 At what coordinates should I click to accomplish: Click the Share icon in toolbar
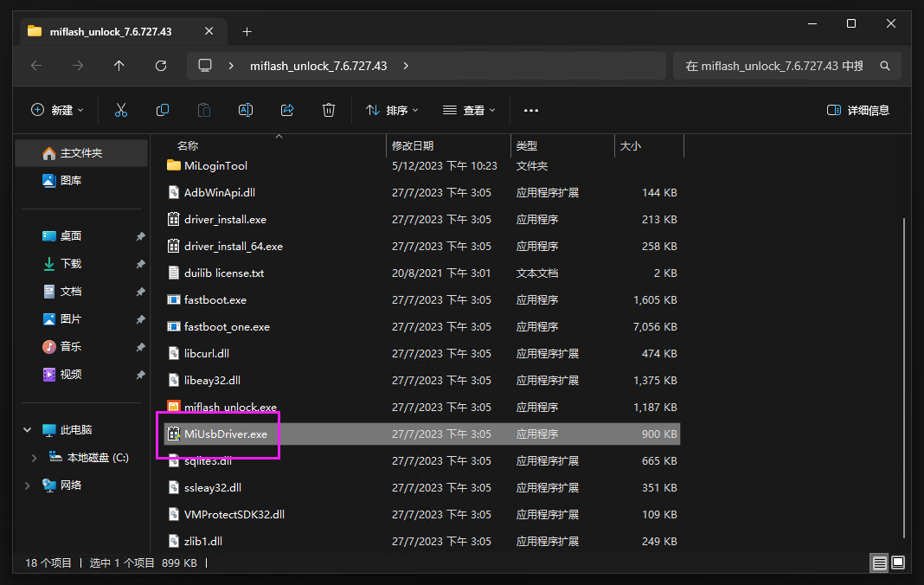(287, 110)
